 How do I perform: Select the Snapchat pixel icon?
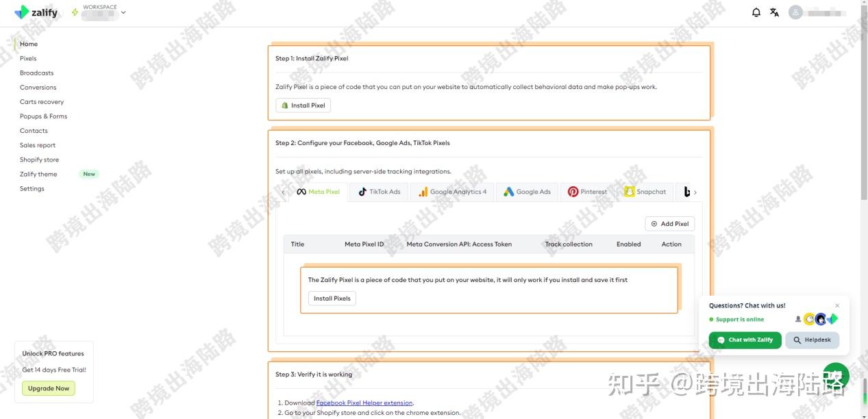pos(630,192)
